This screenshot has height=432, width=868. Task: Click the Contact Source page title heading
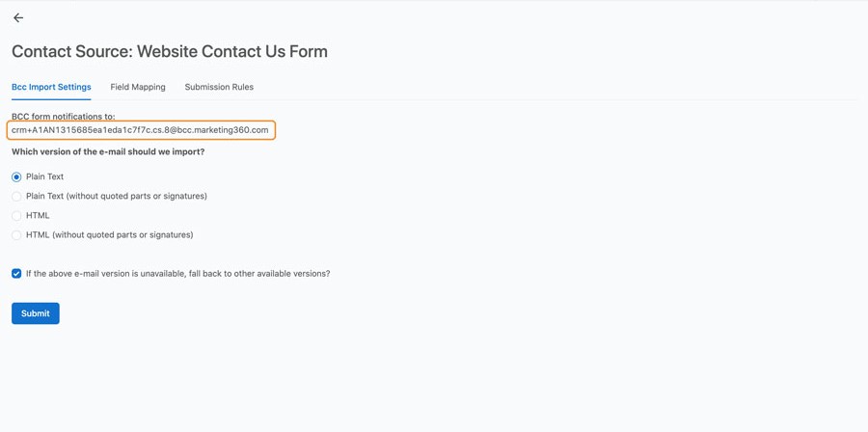point(170,51)
